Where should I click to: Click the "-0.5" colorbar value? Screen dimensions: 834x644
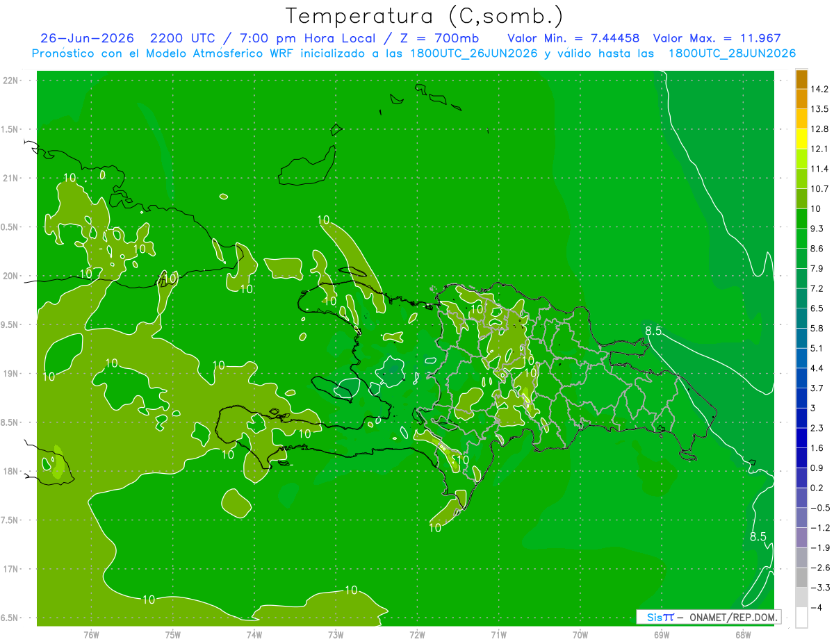coord(819,508)
